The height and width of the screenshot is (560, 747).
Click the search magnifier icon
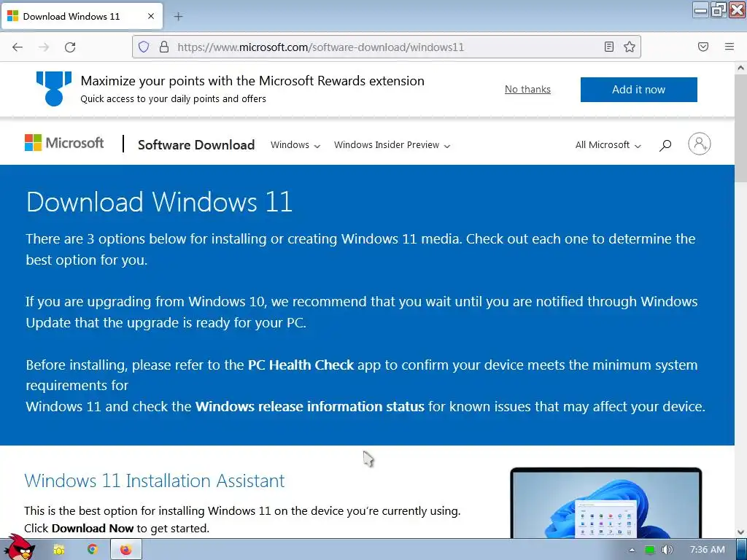(665, 145)
